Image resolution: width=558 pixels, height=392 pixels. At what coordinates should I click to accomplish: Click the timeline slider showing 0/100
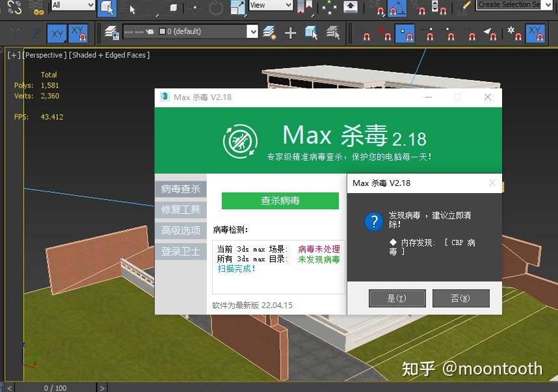click(x=55, y=387)
